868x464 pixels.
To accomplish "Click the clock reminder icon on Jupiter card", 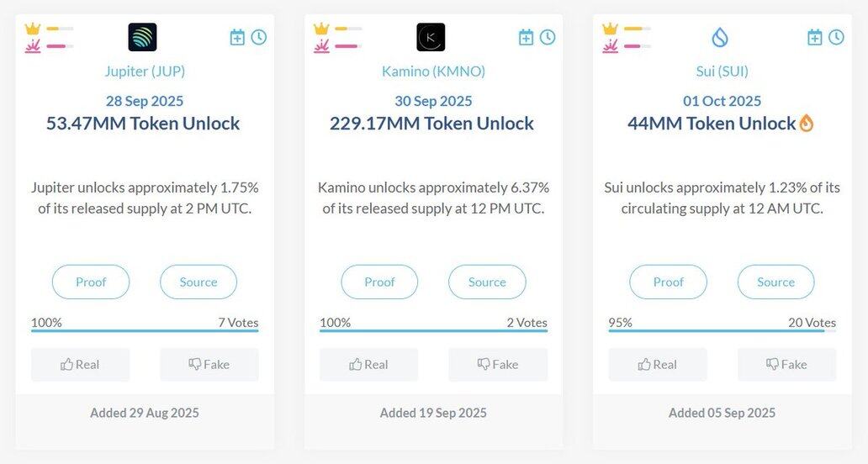I will [258, 37].
